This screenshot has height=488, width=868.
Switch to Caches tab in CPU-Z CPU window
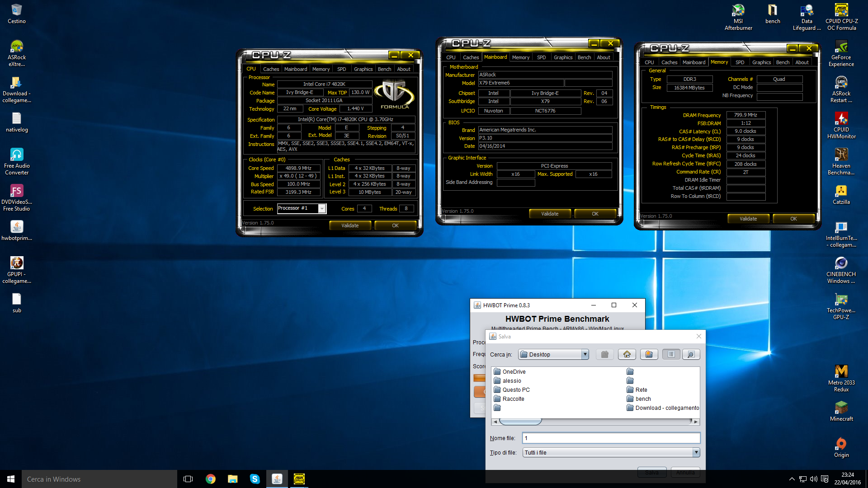pos(271,69)
